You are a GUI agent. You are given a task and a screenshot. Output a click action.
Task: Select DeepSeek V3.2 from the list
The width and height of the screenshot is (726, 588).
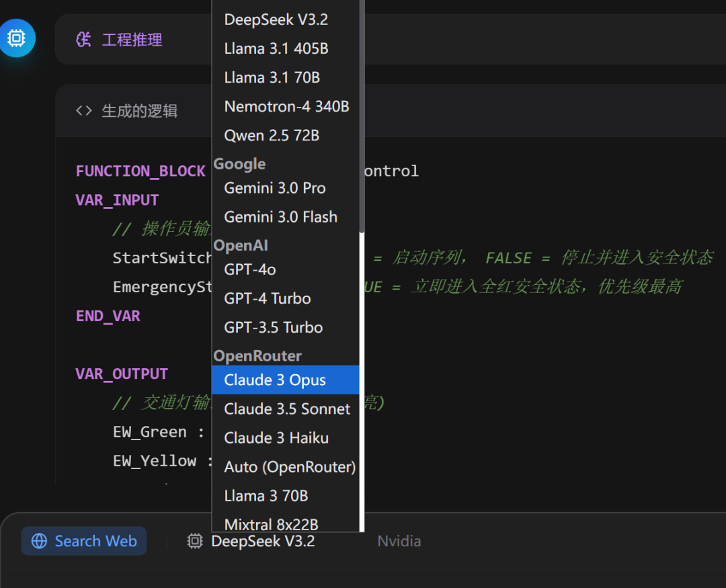pos(285,19)
